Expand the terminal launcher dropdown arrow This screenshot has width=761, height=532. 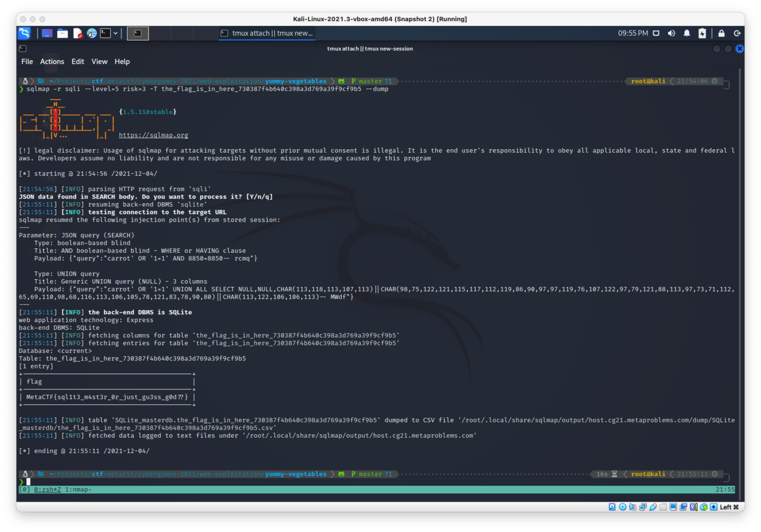(115, 33)
